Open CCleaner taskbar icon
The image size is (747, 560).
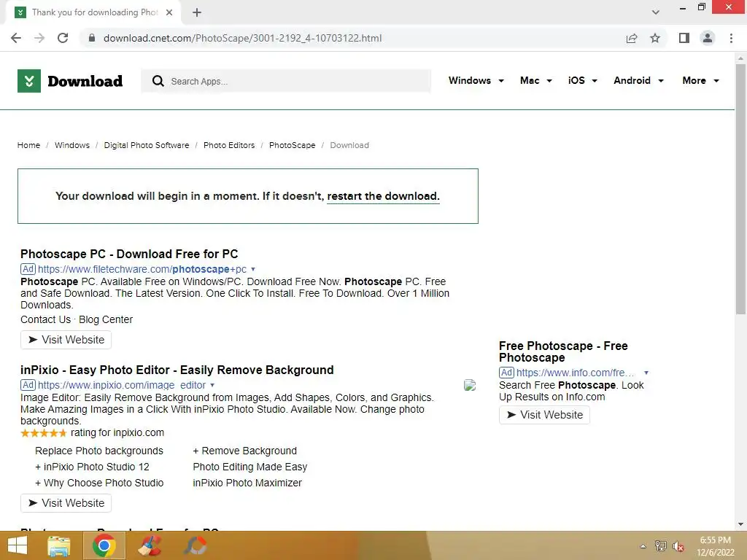150,545
